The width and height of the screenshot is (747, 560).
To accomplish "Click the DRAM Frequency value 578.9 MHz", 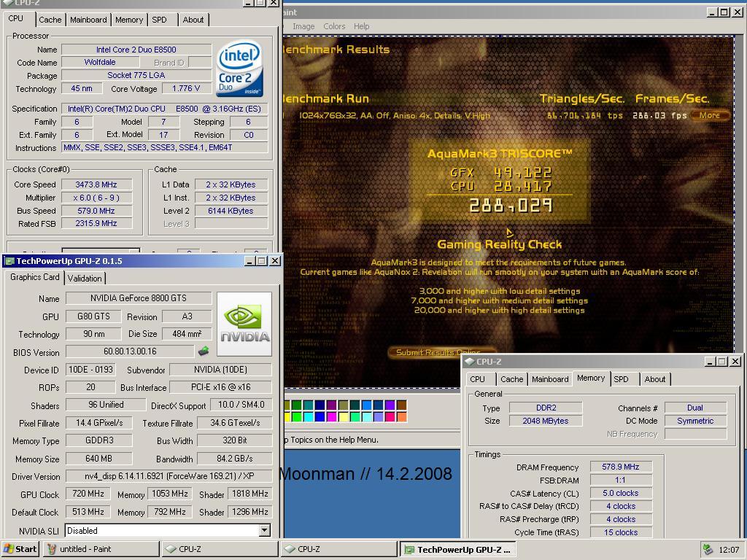I will 620,467.
